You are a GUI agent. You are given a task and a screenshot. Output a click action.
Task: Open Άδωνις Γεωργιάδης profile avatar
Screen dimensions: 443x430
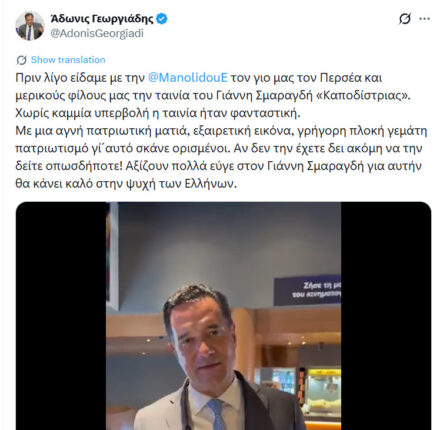pos(30,26)
